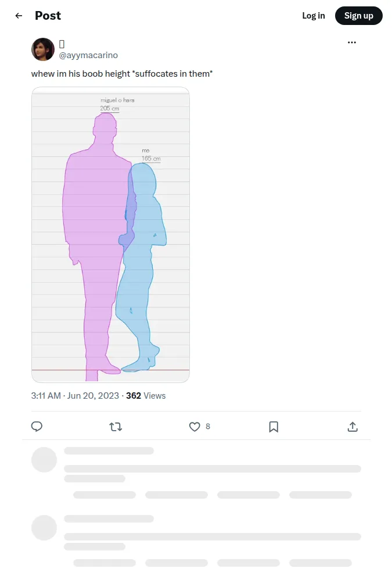The image size is (392, 576).
Task: Click the Post page heading
Action: pos(48,16)
